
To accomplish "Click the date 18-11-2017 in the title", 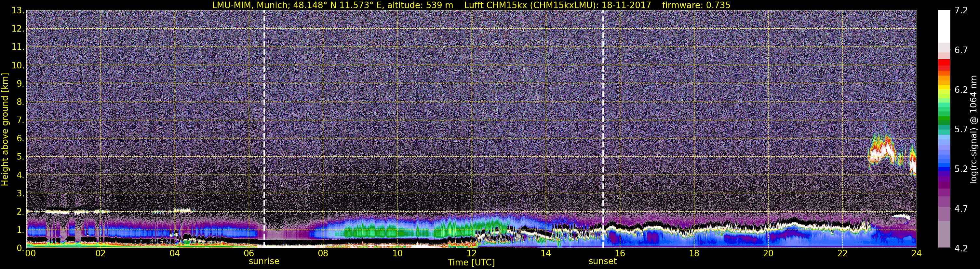I will pyautogui.click(x=626, y=5).
